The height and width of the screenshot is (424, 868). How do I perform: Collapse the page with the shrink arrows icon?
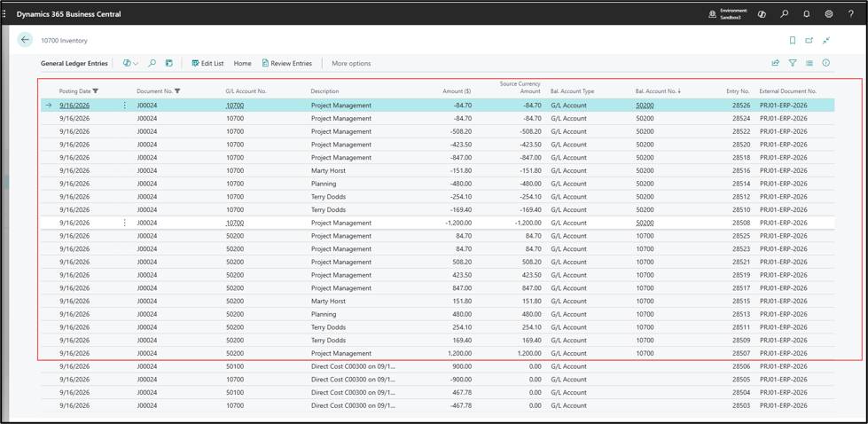coord(826,41)
